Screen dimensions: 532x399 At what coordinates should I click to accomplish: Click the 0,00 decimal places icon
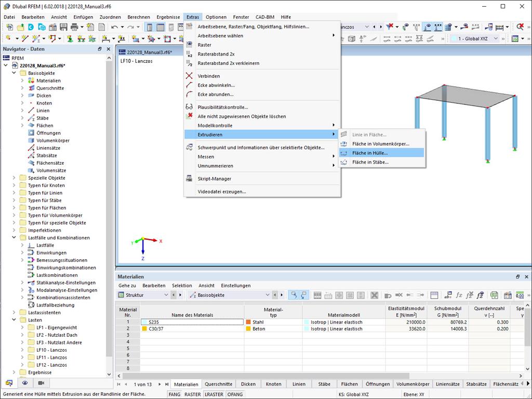pos(520,295)
